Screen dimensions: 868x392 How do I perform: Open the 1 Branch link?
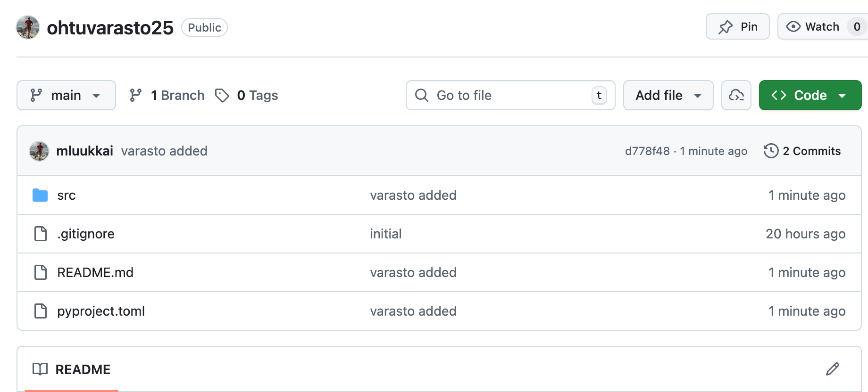click(x=167, y=95)
